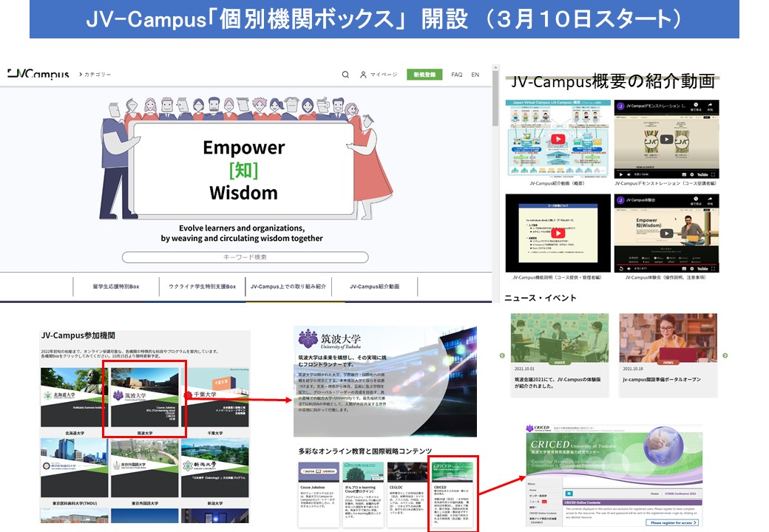Click the search magnifier icon in JV-Campus header
The image size is (769, 532).
coord(345,75)
